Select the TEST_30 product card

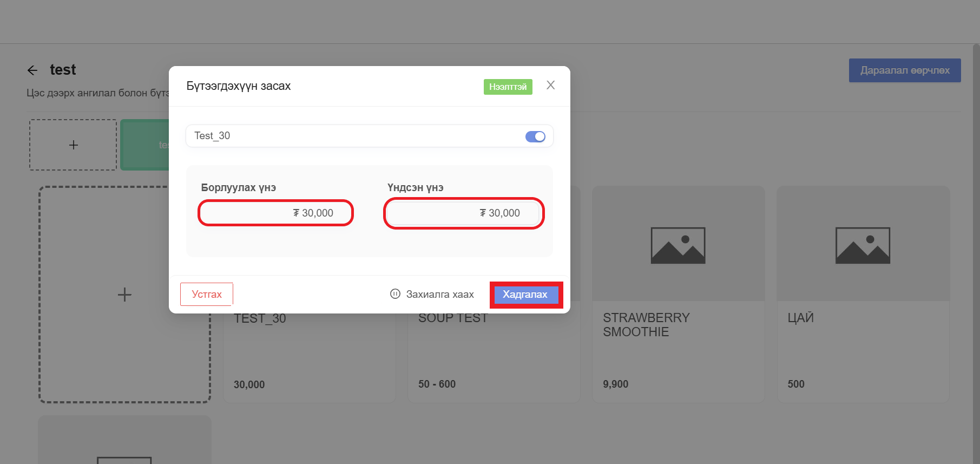click(308, 357)
